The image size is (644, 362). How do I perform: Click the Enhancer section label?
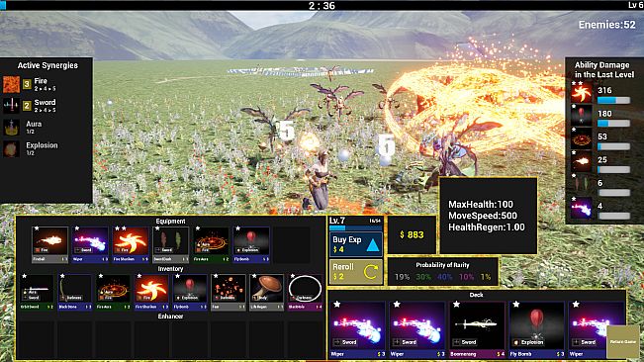pyautogui.click(x=170, y=317)
